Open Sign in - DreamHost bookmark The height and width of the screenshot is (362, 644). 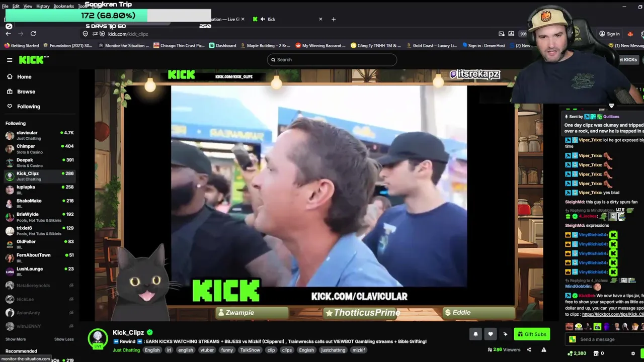click(x=482, y=45)
